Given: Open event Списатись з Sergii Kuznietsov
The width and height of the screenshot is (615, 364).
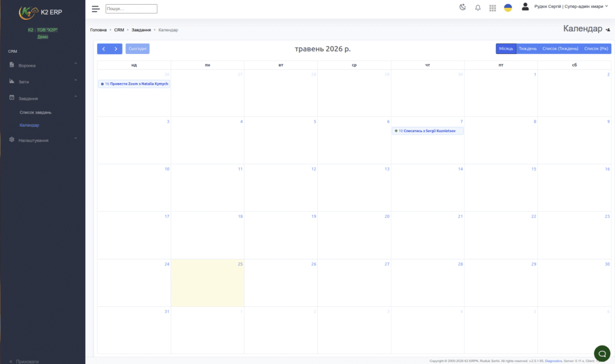Looking at the screenshot, I should point(427,130).
